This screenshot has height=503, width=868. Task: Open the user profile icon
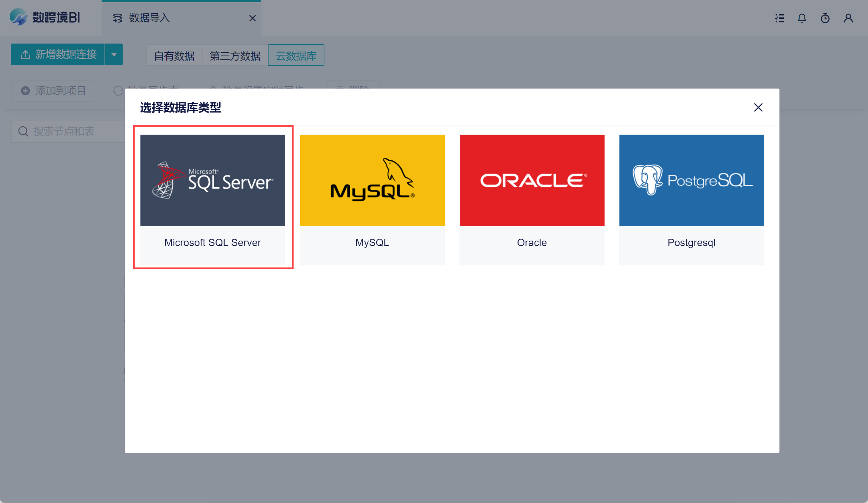point(848,18)
